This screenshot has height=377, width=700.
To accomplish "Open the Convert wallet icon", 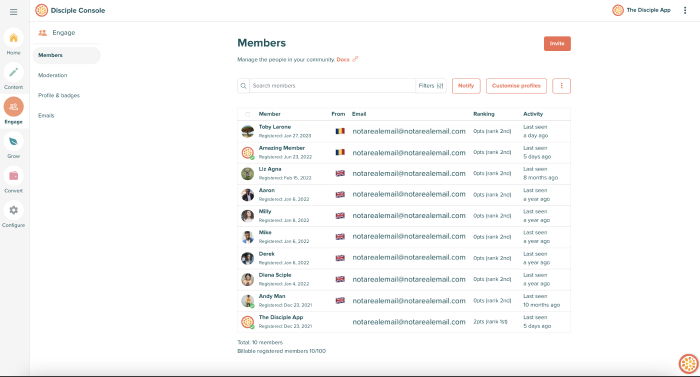I will coord(13,176).
